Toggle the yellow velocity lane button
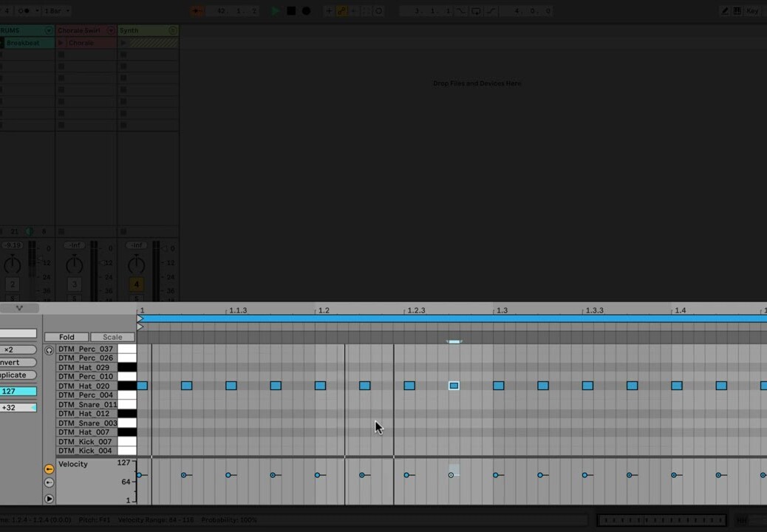This screenshot has width=767, height=532. pyautogui.click(x=49, y=469)
